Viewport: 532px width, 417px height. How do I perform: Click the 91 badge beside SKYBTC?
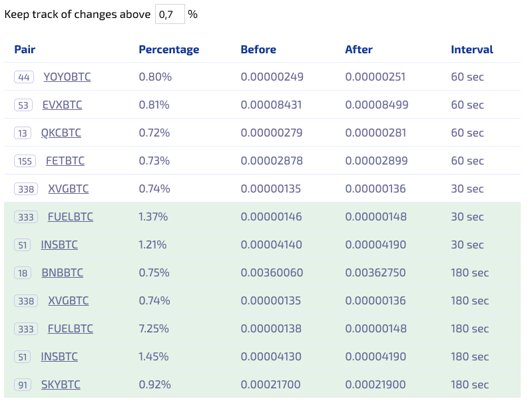click(x=23, y=385)
